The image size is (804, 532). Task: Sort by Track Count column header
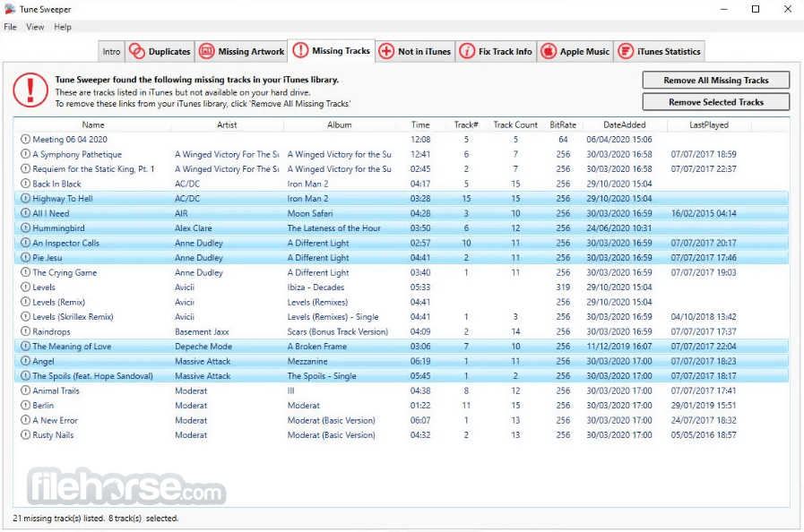click(515, 124)
